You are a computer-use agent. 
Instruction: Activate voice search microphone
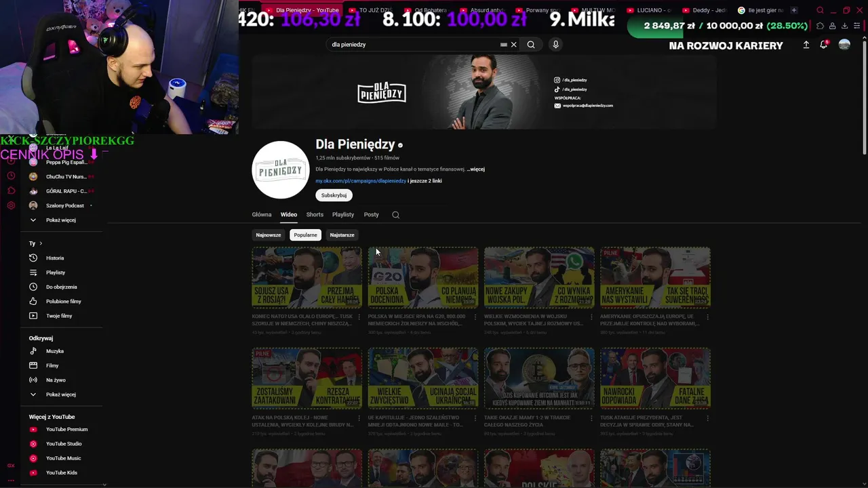pos(555,45)
